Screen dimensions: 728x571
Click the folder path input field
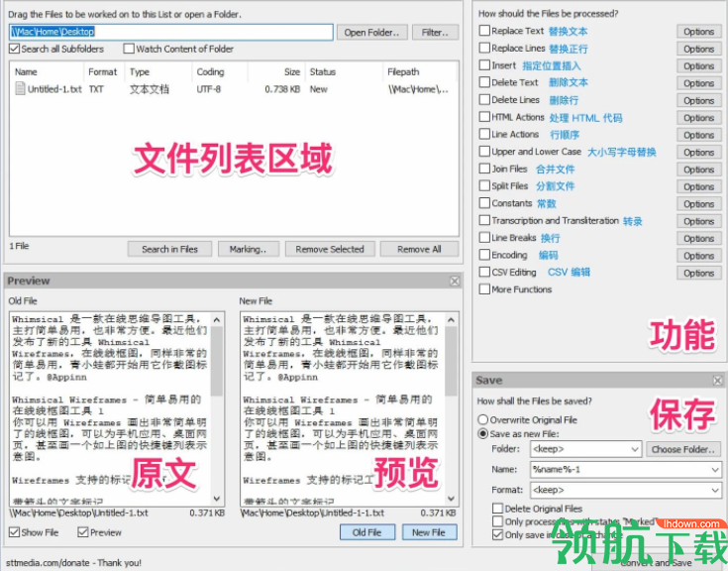(170, 32)
